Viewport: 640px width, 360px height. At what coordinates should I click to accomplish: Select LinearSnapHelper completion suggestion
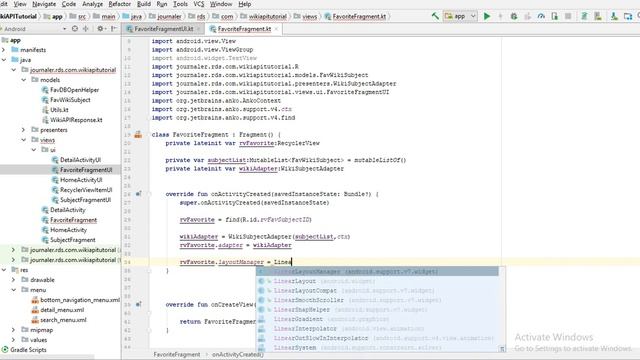tap(377, 310)
